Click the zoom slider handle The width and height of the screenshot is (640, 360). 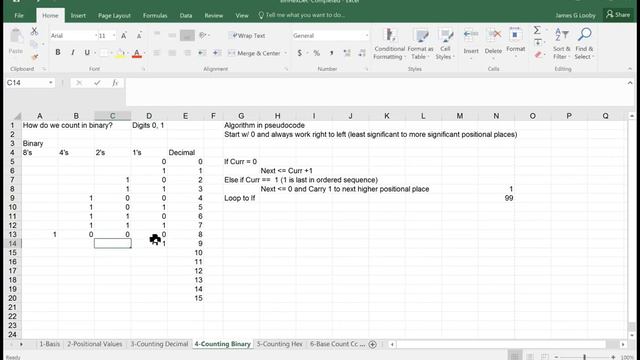tap(584, 357)
